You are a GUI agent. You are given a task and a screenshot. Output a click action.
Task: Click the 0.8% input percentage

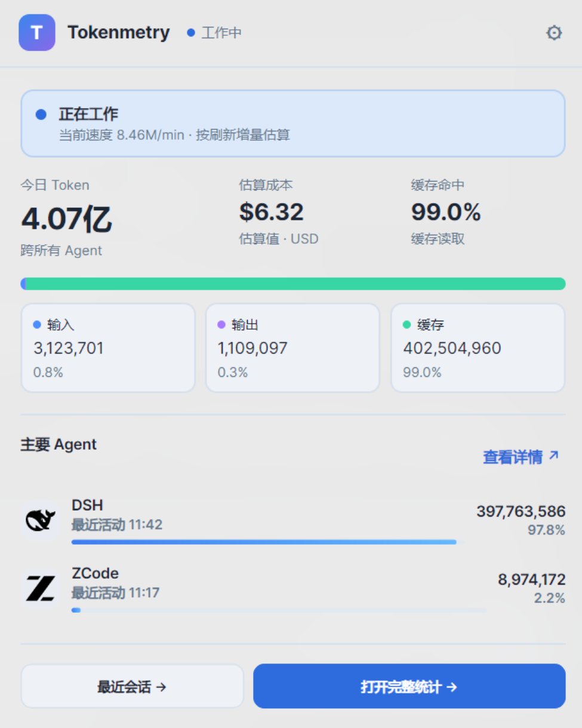click(48, 373)
